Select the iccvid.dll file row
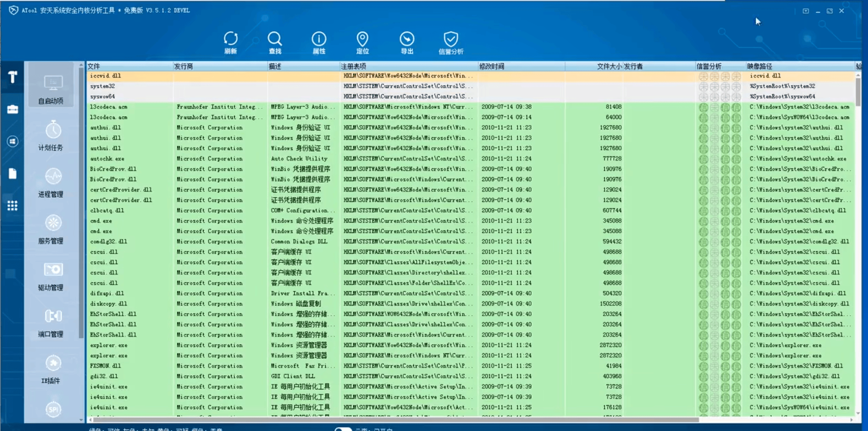Image resolution: width=868 pixels, height=431 pixels. [x=471, y=76]
